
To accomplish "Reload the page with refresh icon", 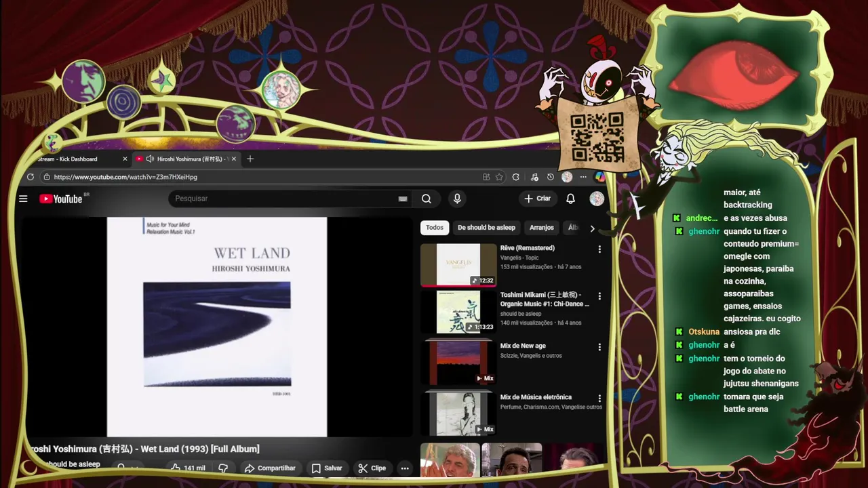I will [31, 177].
